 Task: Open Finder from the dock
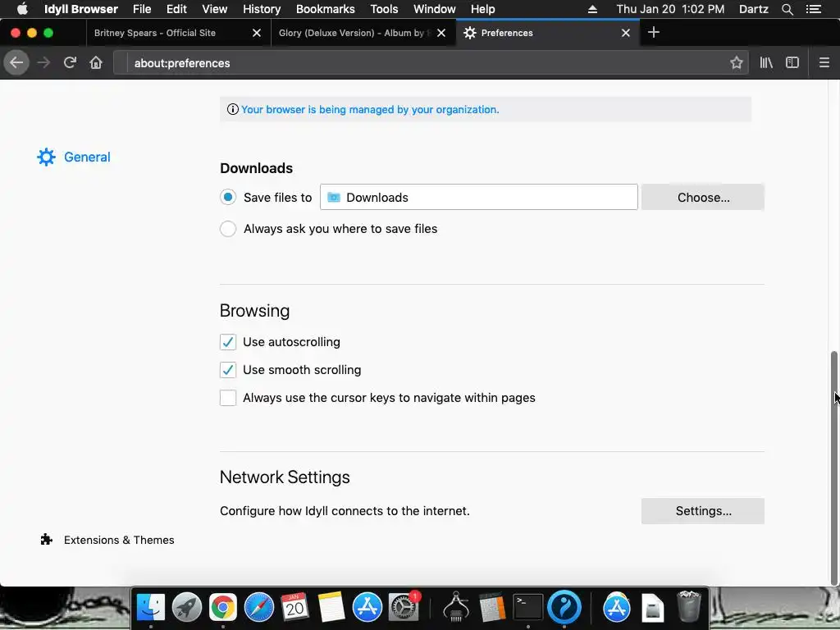pyautogui.click(x=151, y=608)
